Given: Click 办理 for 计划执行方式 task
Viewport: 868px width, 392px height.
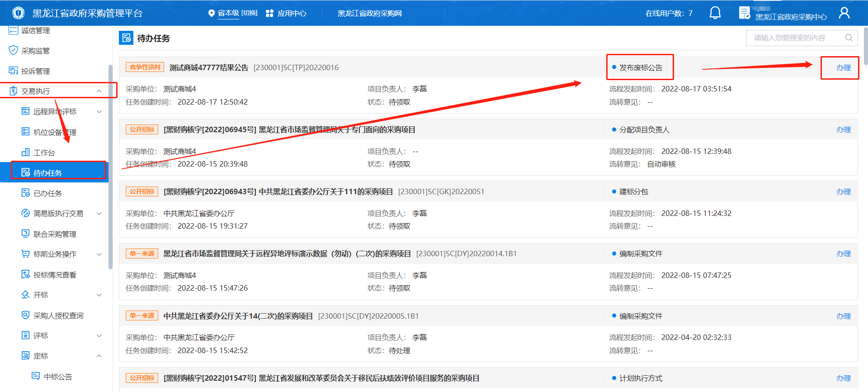Looking at the screenshot, I should [843, 378].
